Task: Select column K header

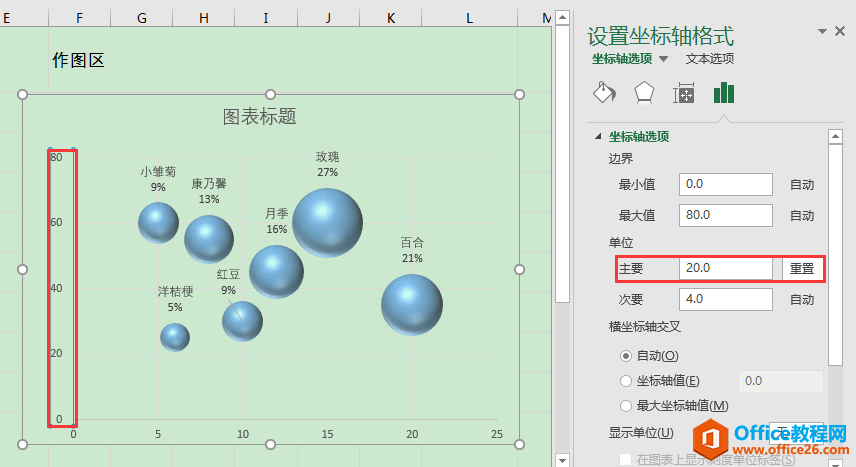Action: click(390, 18)
